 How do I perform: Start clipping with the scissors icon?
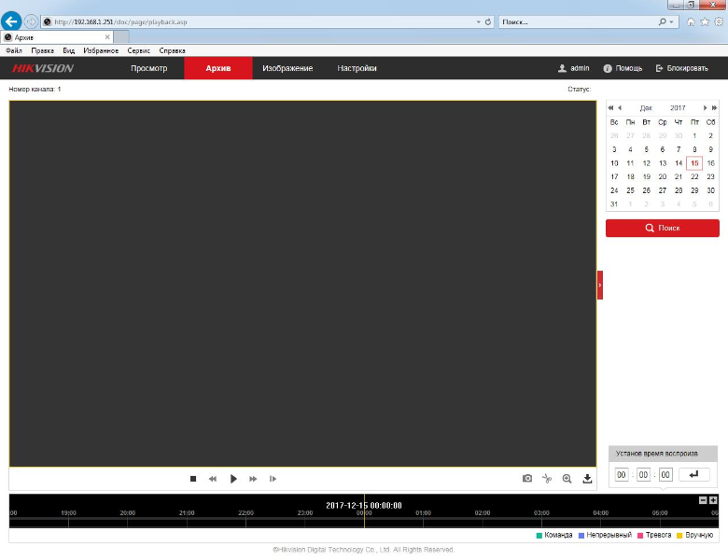click(x=547, y=478)
